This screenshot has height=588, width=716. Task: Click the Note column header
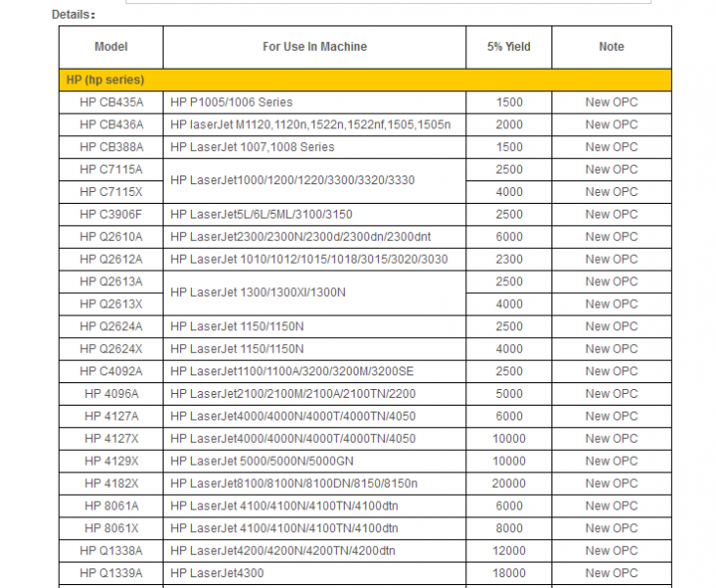pos(611,47)
